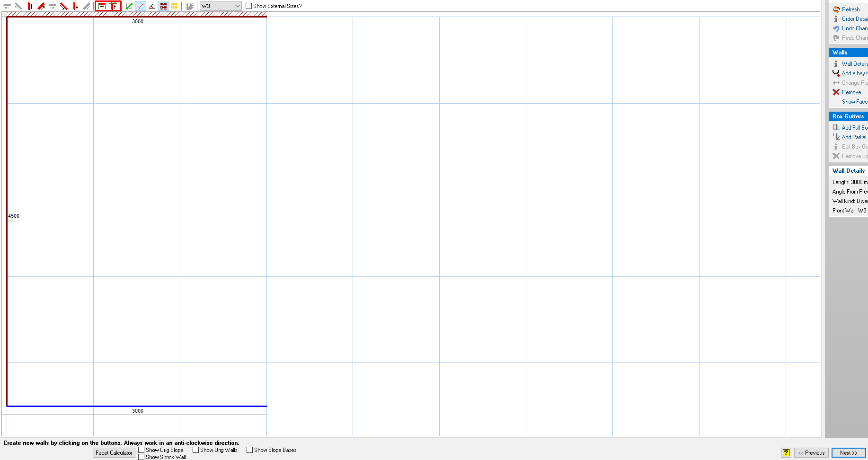Go back with the Previous button
Screen dimensions: 868x460
point(811,453)
